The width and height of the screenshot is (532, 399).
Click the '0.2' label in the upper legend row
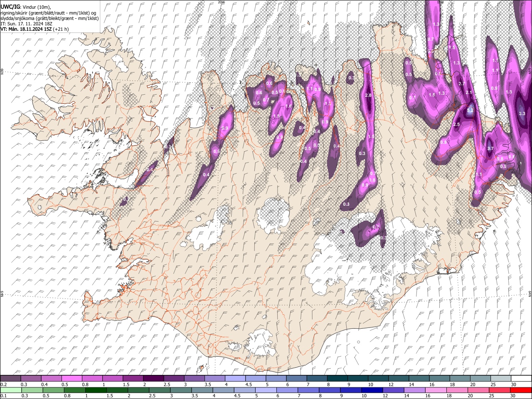click(x=4, y=384)
